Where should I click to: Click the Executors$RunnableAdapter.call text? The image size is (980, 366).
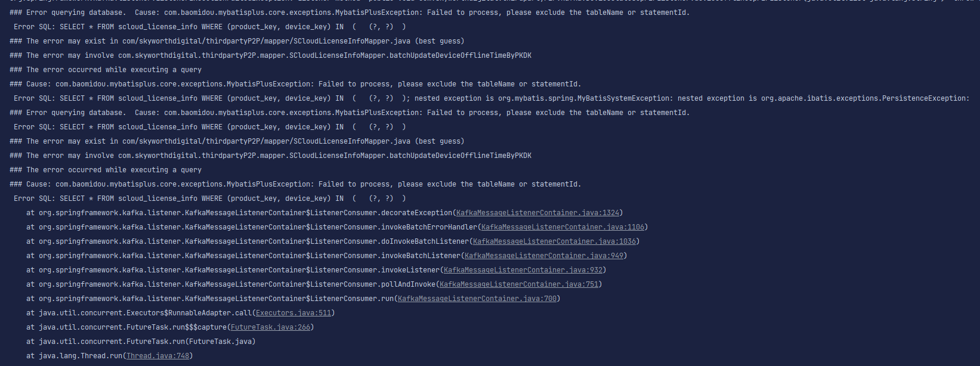tap(190, 313)
